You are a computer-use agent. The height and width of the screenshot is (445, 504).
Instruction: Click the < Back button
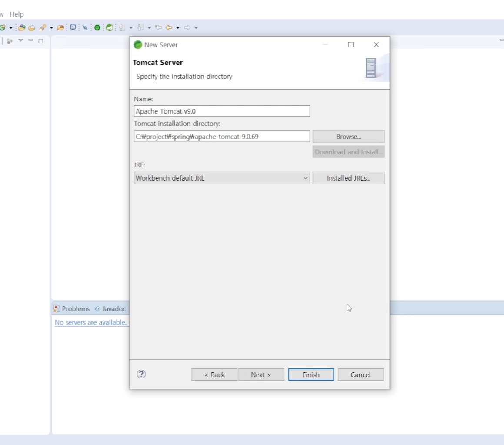click(214, 375)
